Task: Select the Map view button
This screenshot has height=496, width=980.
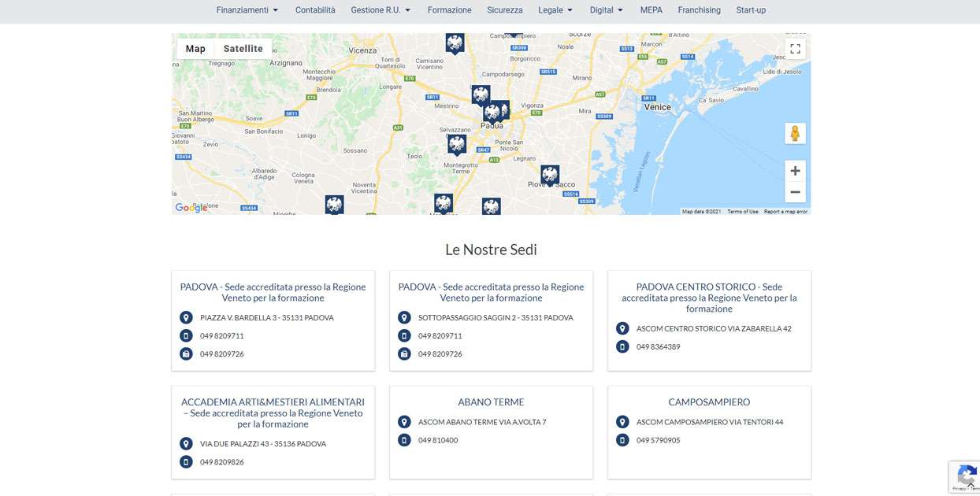Action: click(195, 49)
